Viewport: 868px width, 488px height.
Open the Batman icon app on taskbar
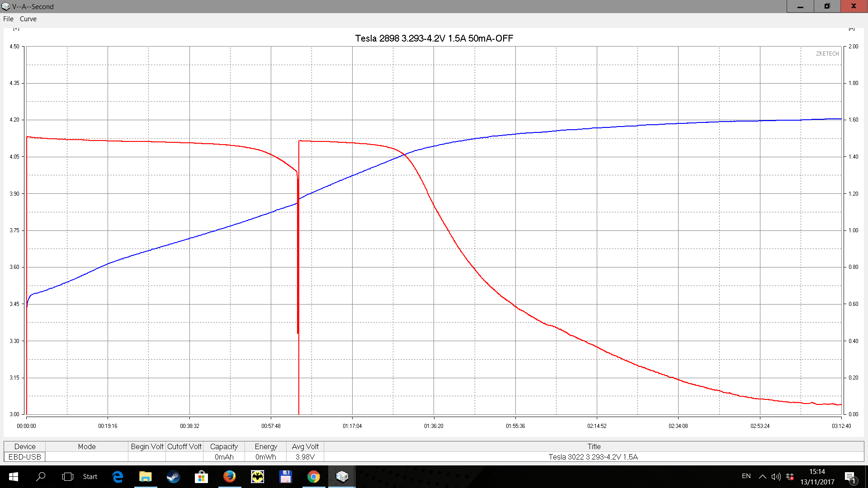tap(257, 477)
